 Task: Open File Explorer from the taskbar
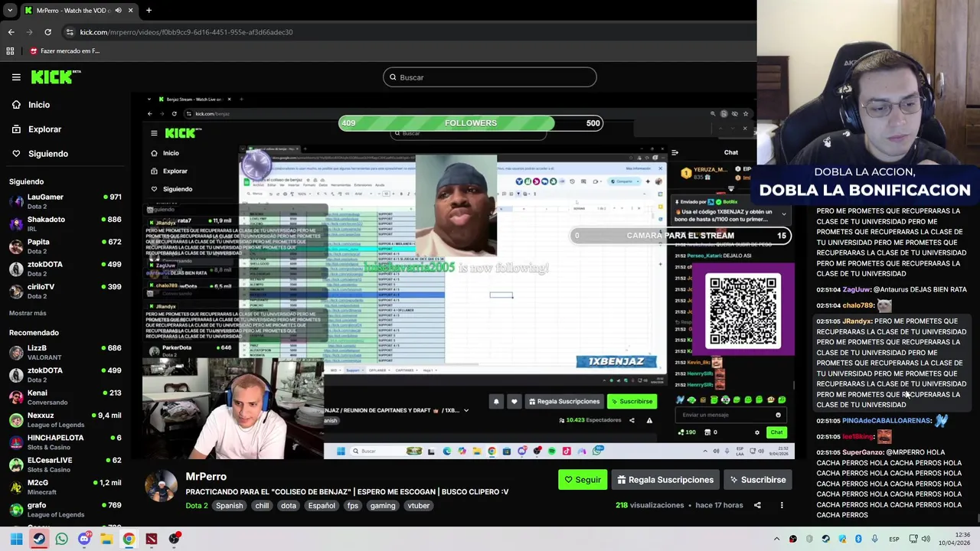tap(106, 539)
